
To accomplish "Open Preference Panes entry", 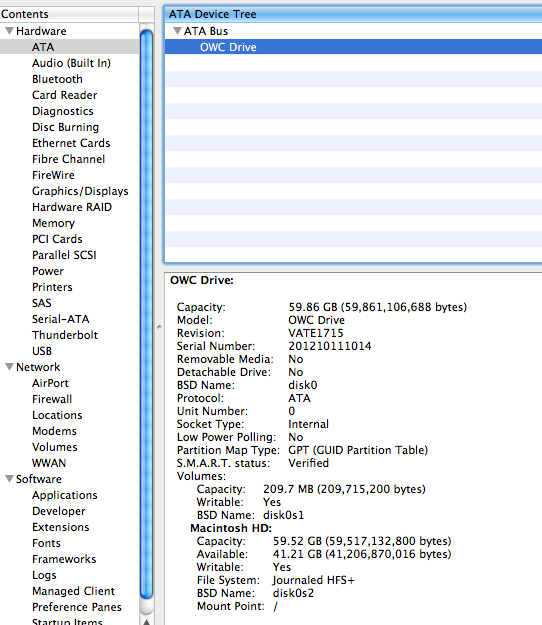I will point(77,607).
